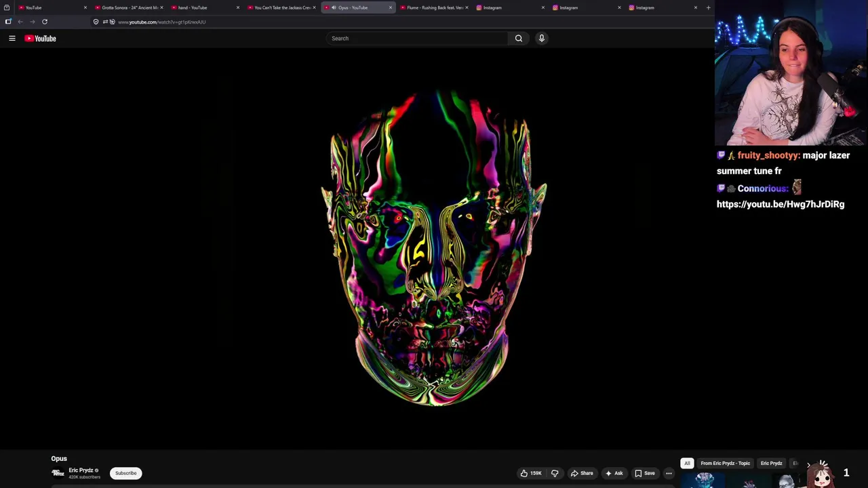
Task: Switch to the first Instagram tab
Action: (509, 7)
